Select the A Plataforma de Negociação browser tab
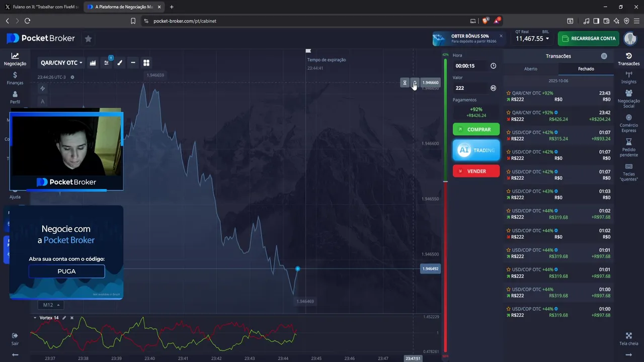644x362 pixels. [123, 7]
